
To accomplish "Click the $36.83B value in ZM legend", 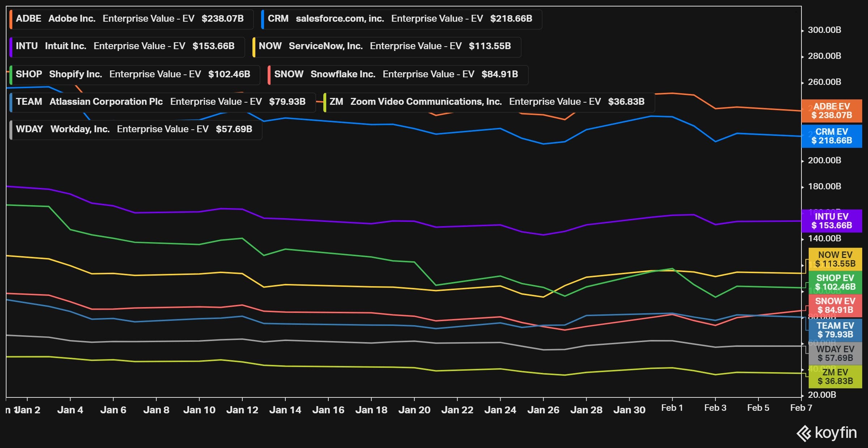I will tap(626, 102).
